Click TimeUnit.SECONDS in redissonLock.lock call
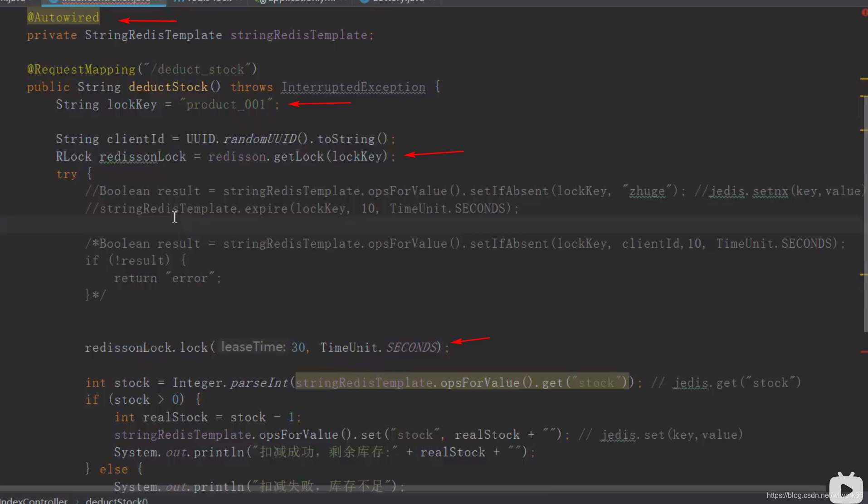Viewport: 868px width, 504px height. [x=378, y=347]
